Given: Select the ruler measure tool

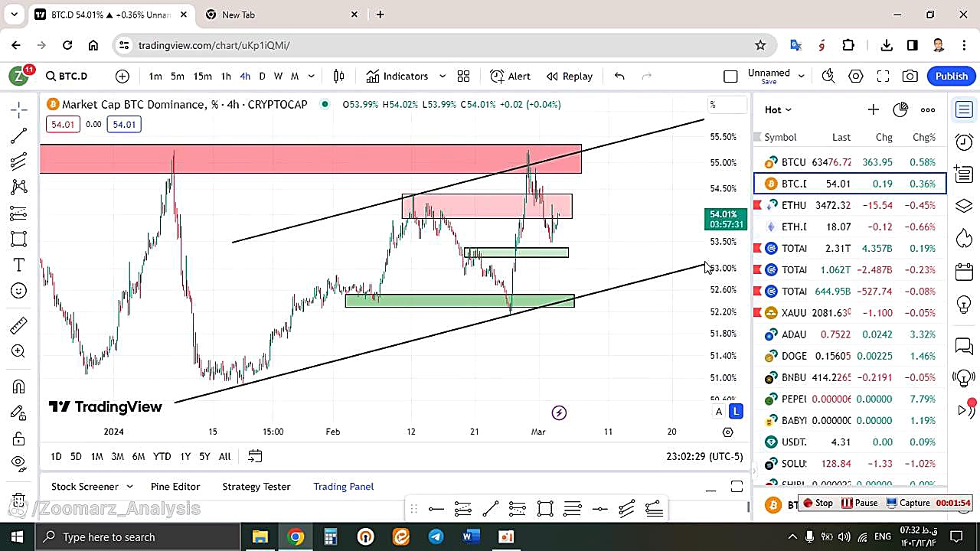Looking at the screenshot, I should coord(18,326).
